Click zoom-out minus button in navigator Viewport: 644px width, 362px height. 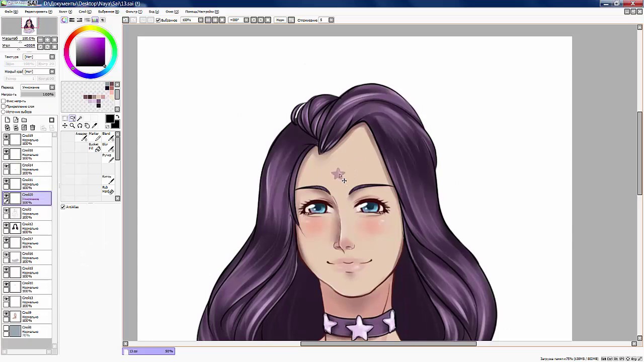40,39
